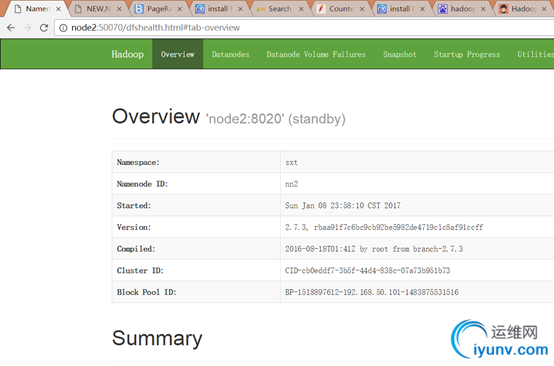Click the Summary heading
This screenshot has height=366, width=554.
click(157, 338)
